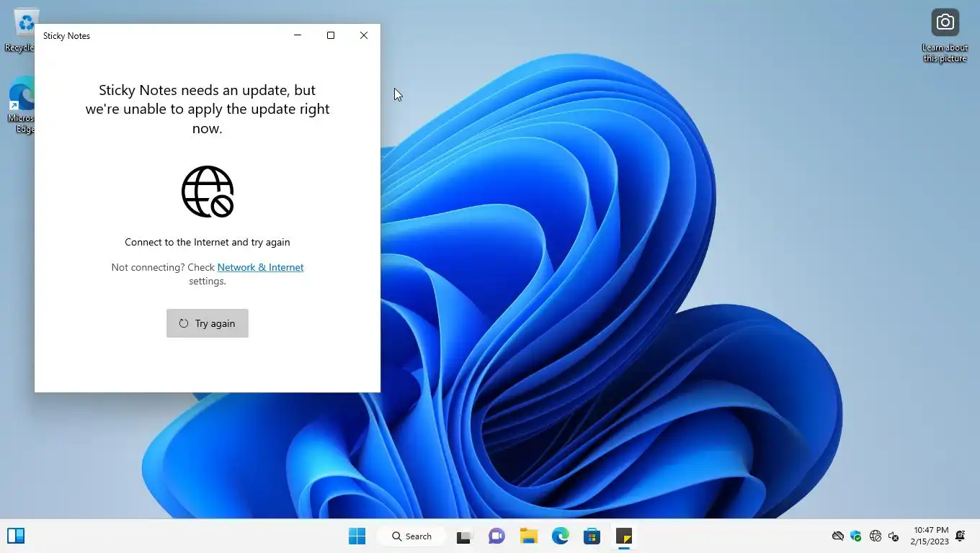This screenshot has height=553, width=980.
Task: Maximize the Sticky Notes window
Action: click(331, 35)
